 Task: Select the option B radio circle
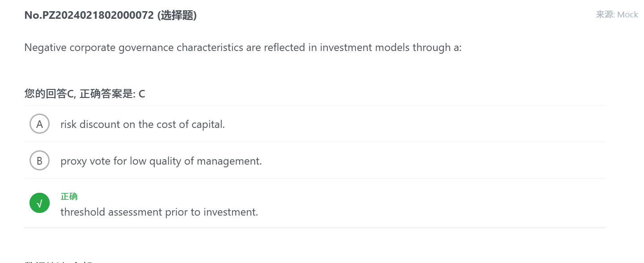tap(39, 161)
